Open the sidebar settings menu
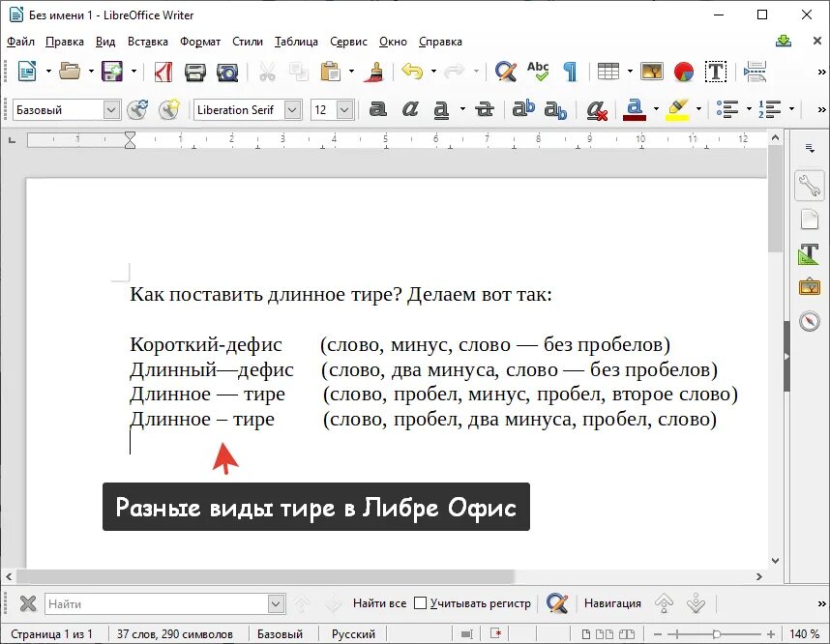The height and width of the screenshot is (644, 830). pyautogui.click(x=810, y=148)
